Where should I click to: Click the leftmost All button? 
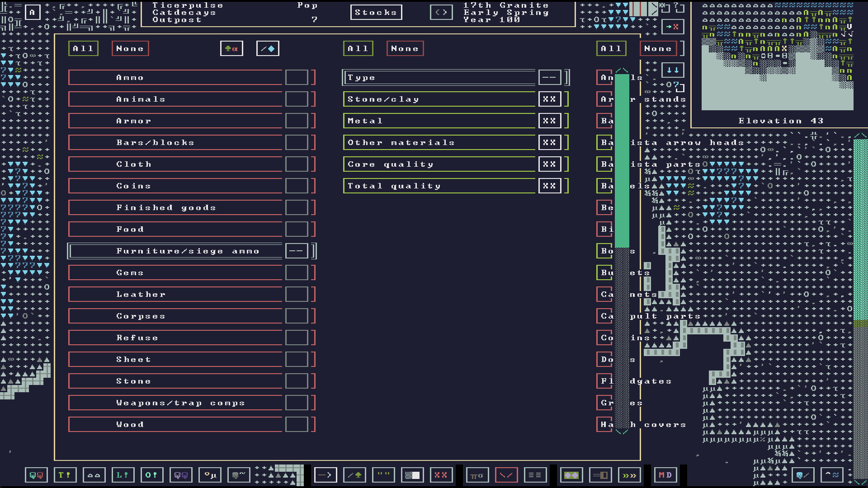pos(83,48)
